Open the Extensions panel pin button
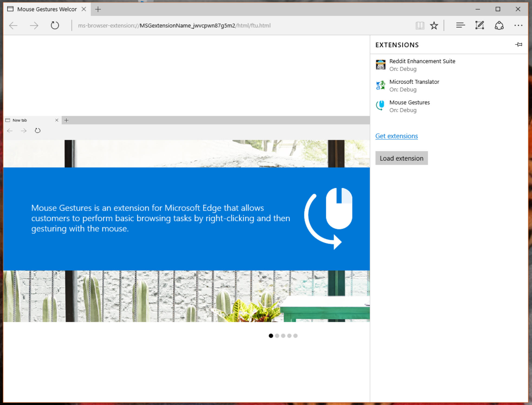The width and height of the screenshot is (532, 405). [x=518, y=45]
